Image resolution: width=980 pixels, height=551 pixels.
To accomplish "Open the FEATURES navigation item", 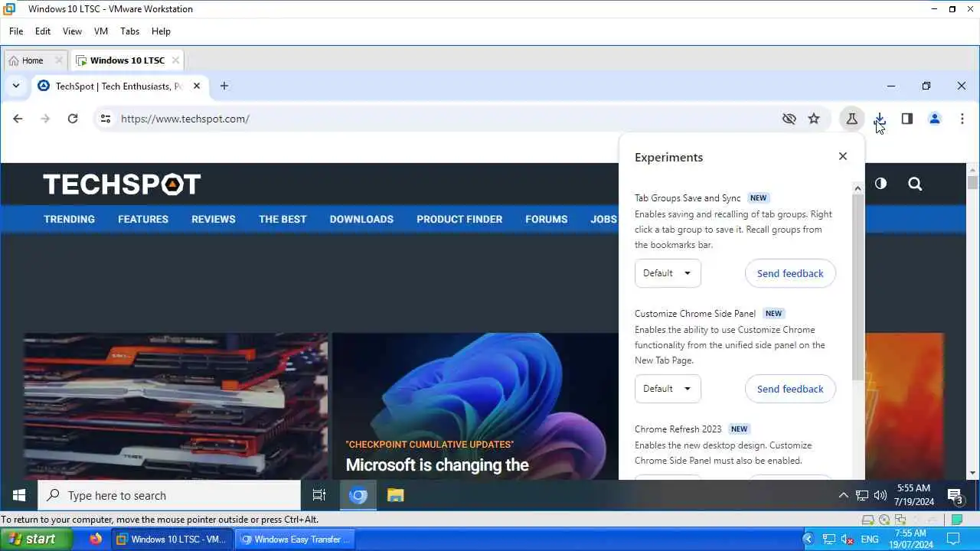I will click(143, 219).
